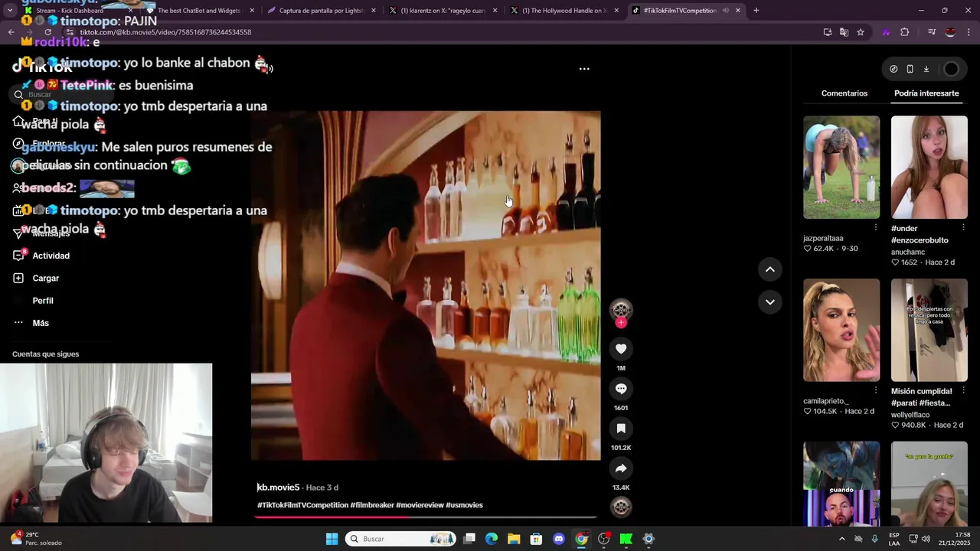Open the Windows Start menu

[332, 539]
